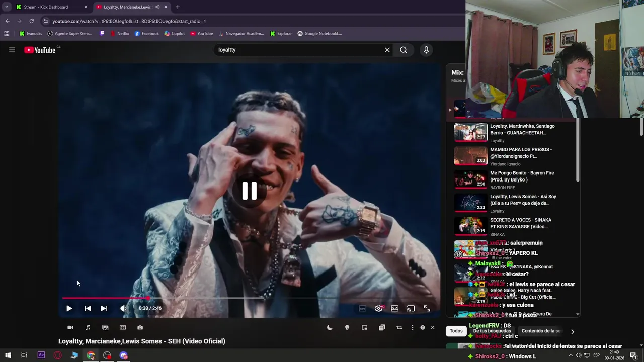Open Adobe After Effects from taskbar
The height and width of the screenshot is (362, 644).
pos(41,355)
